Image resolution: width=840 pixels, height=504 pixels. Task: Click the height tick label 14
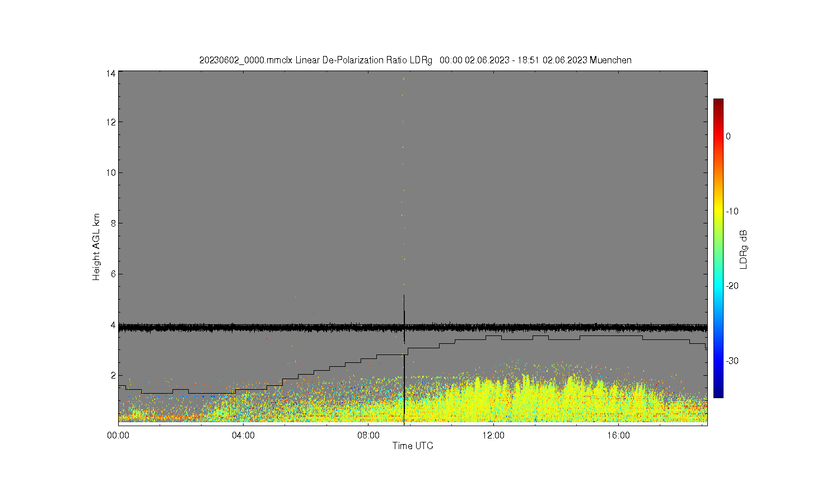pos(111,73)
